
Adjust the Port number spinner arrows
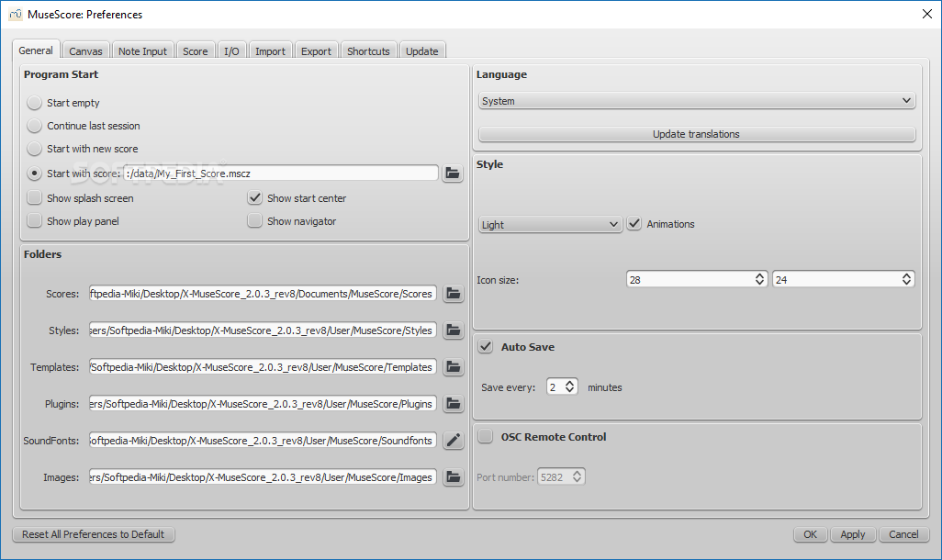coord(577,476)
